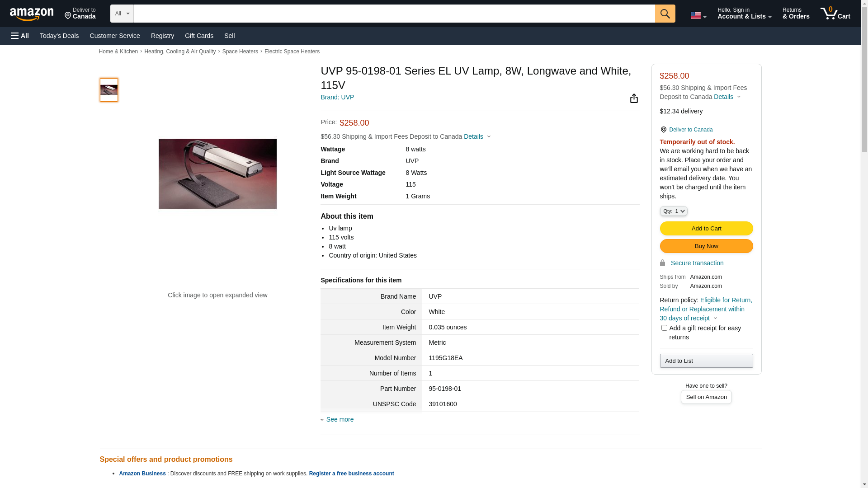Open Today's Deals menu item

point(59,36)
